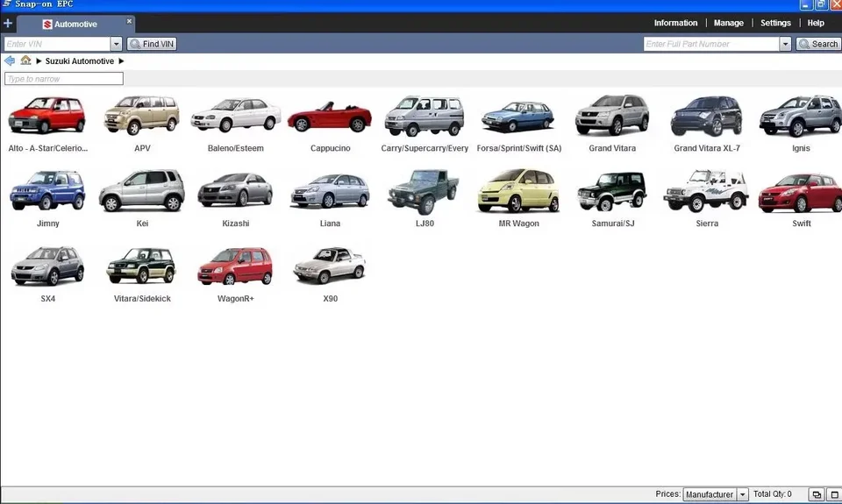
Task: Click the Grand Vitara XL-7 label
Action: (707, 148)
